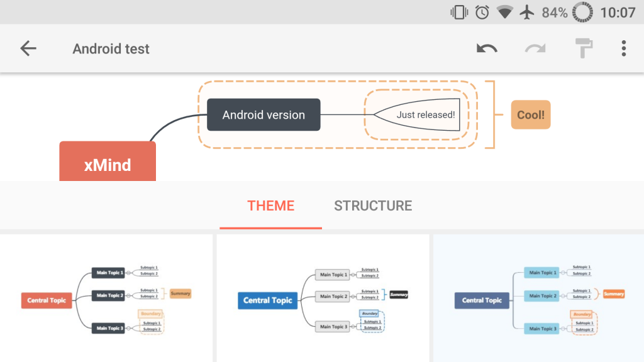Tap the alarm clock status bar icon

coord(481,11)
